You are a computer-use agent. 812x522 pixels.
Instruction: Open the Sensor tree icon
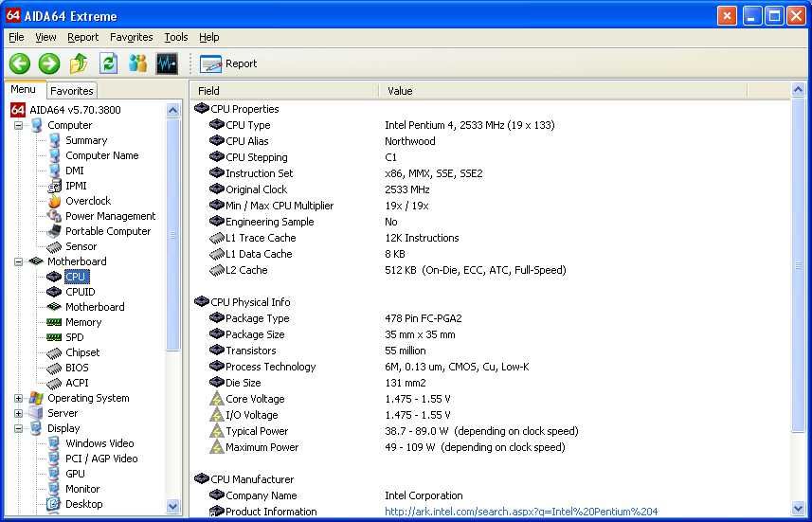tap(54, 246)
